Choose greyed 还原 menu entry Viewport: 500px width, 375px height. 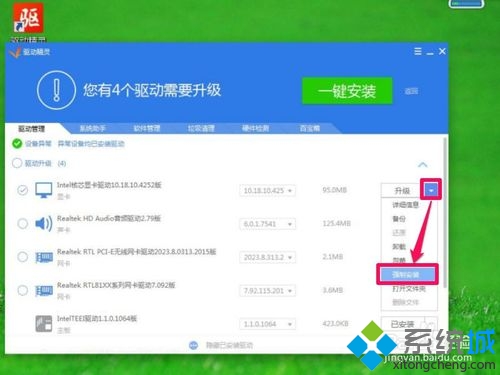(x=399, y=233)
